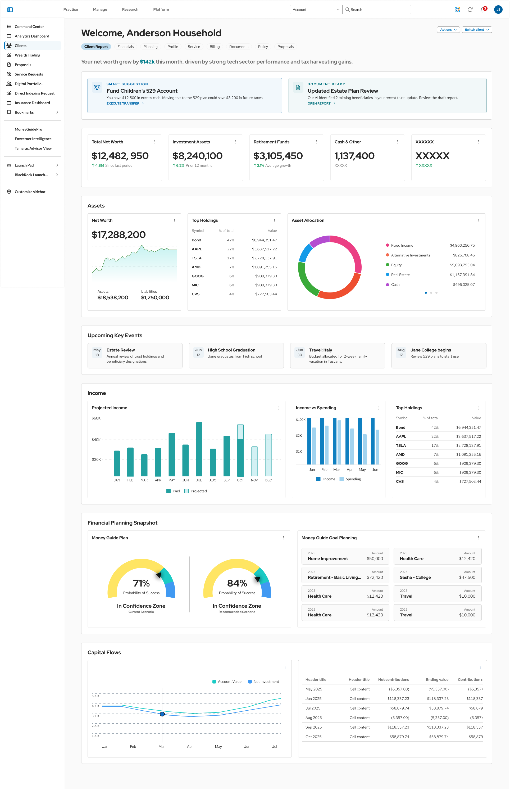The image size is (510, 812).
Task: Open Tamarac Advisor View link
Action: click(x=33, y=148)
